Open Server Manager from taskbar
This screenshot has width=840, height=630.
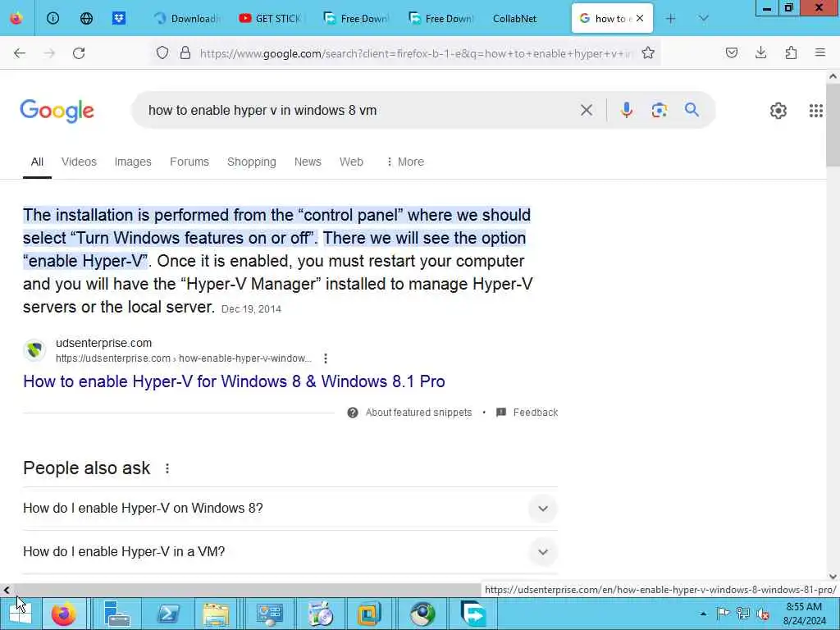click(x=116, y=614)
